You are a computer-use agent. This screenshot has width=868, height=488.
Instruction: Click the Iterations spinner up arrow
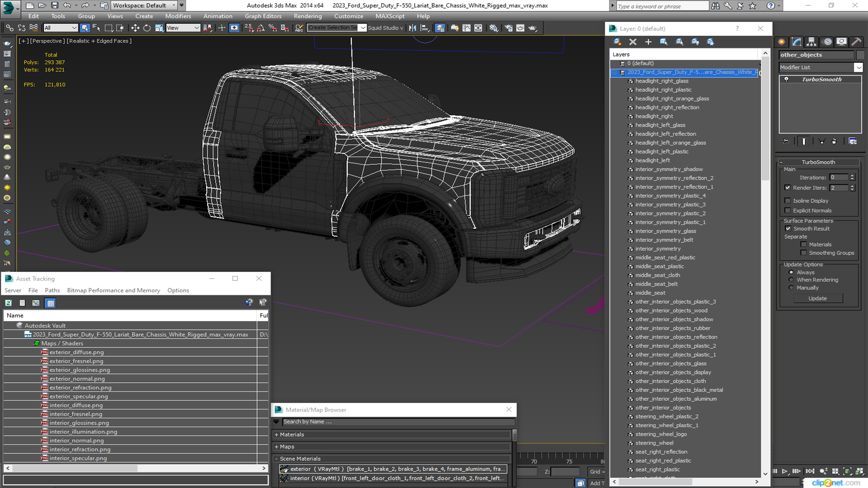click(852, 176)
